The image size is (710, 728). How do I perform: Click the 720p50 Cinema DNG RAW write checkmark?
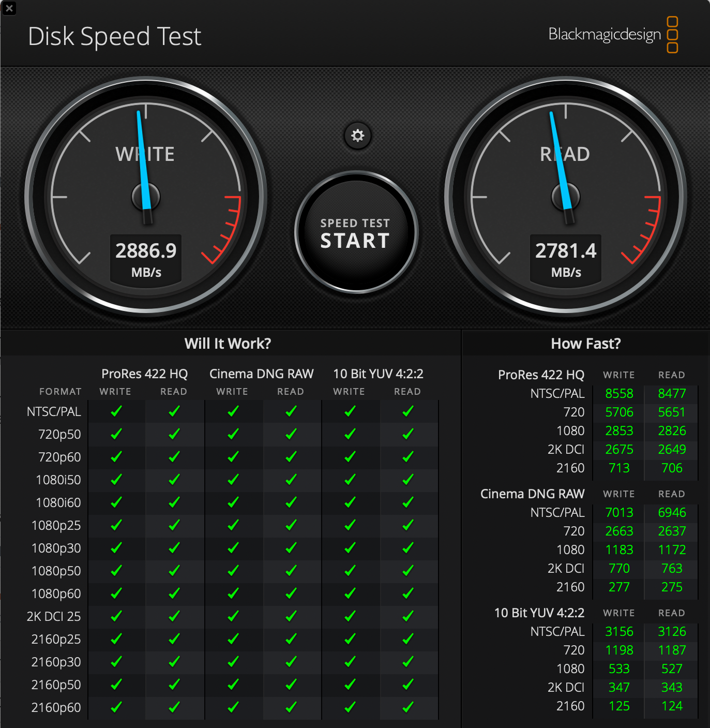(x=233, y=434)
